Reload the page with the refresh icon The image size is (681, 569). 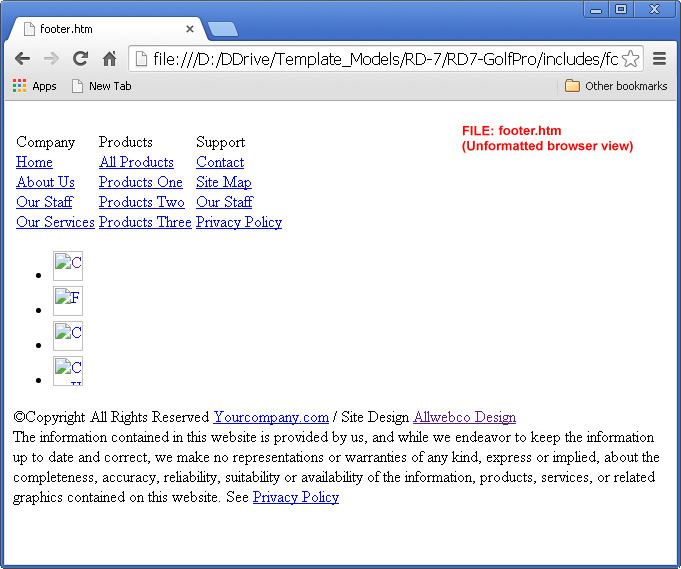[x=80, y=59]
